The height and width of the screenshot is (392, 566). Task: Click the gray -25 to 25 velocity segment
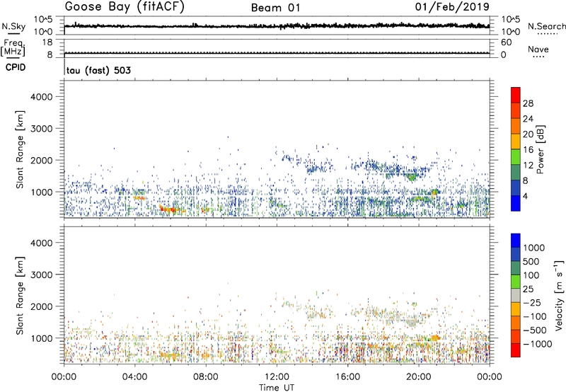516,296
